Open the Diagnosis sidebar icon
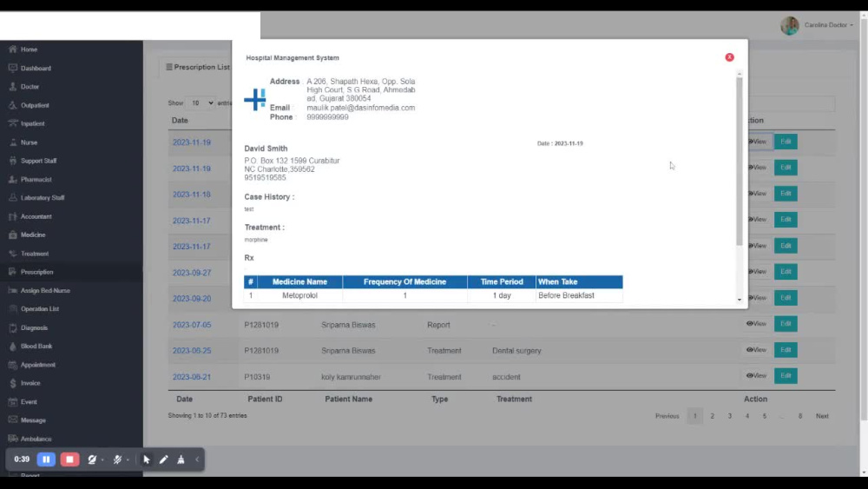Screen dimensions: 868x489 pyautogui.click(x=13, y=327)
